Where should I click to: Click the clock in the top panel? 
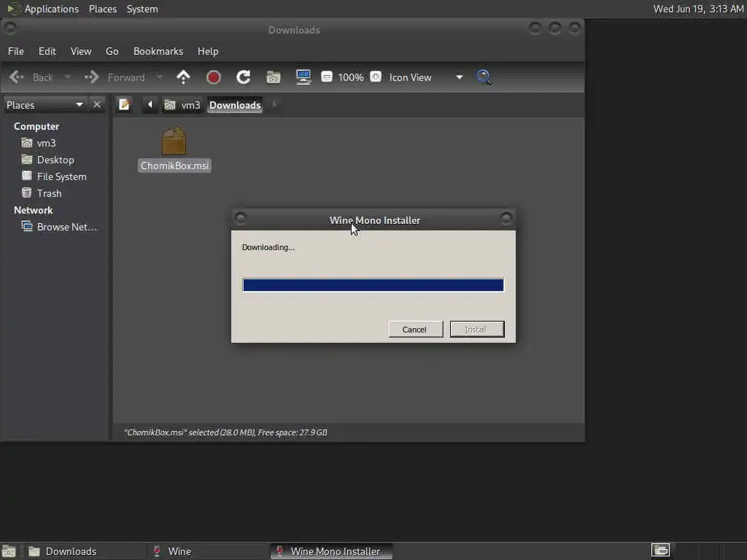tap(698, 9)
